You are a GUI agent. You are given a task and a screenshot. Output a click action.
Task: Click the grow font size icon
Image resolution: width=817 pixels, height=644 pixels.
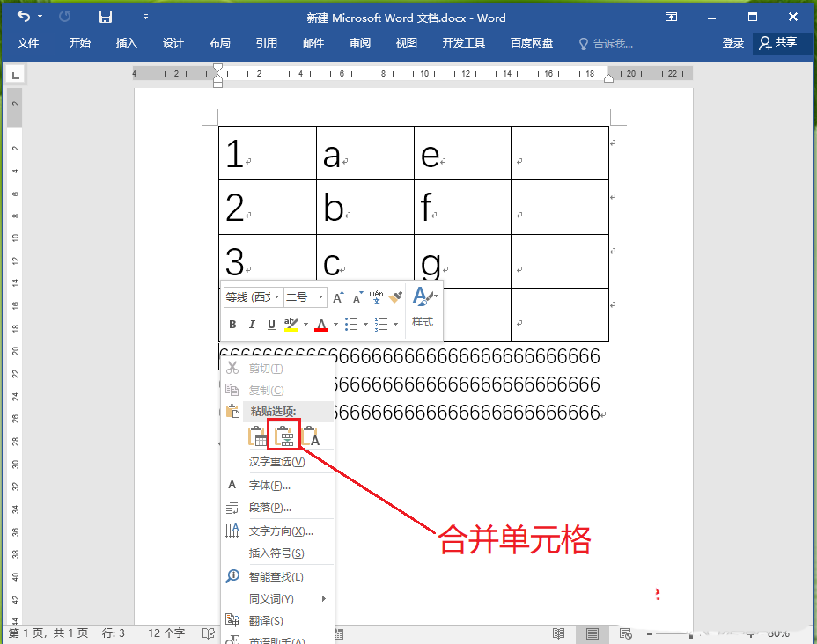338,297
